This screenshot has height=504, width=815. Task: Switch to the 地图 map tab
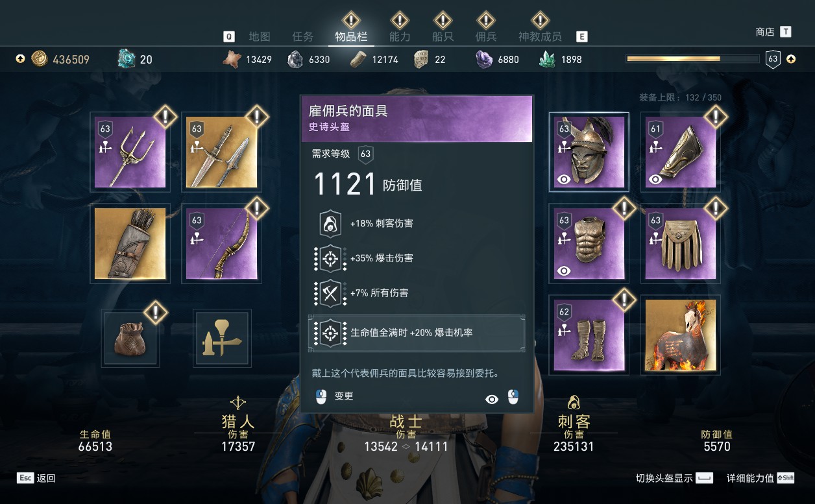pyautogui.click(x=260, y=36)
